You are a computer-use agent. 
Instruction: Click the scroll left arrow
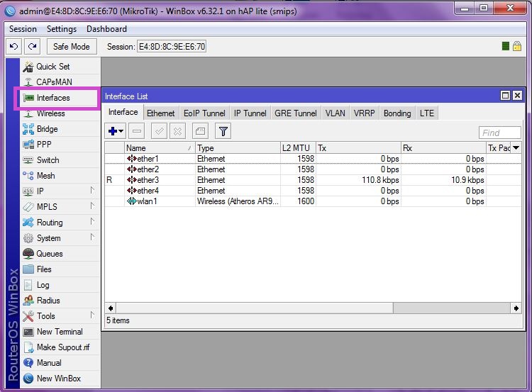point(111,308)
